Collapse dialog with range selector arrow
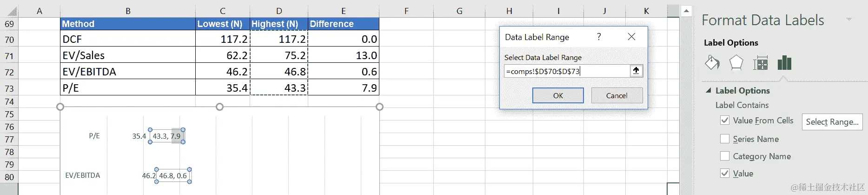 pyautogui.click(x=636, y=71)
